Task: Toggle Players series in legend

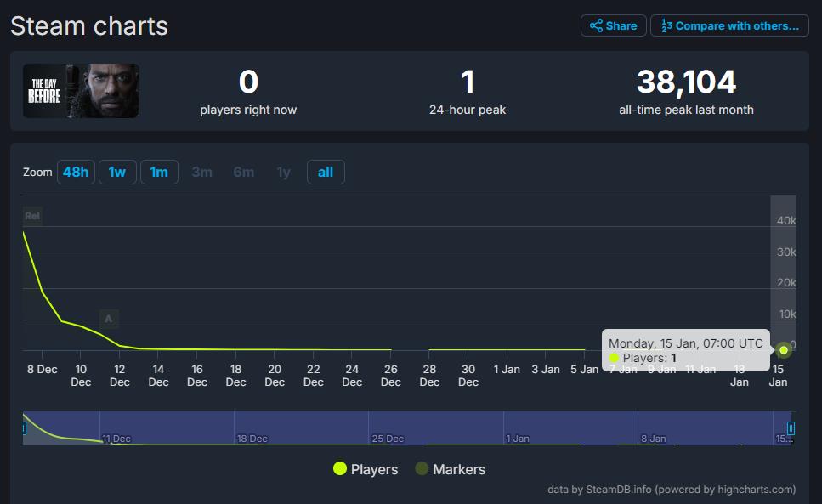Action: [x=374, y=469]
